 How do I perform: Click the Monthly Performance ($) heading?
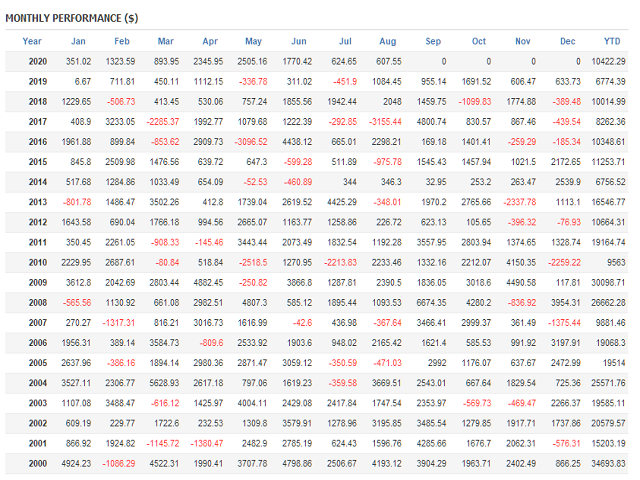point(72,18)
